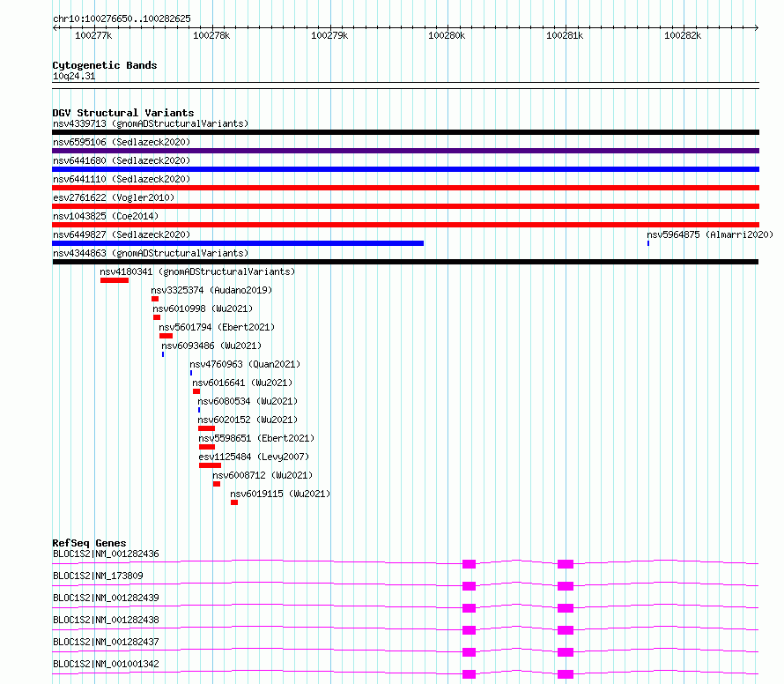
Task: Click the Cytogenetic Bands track title
Action: click(105, 65)
